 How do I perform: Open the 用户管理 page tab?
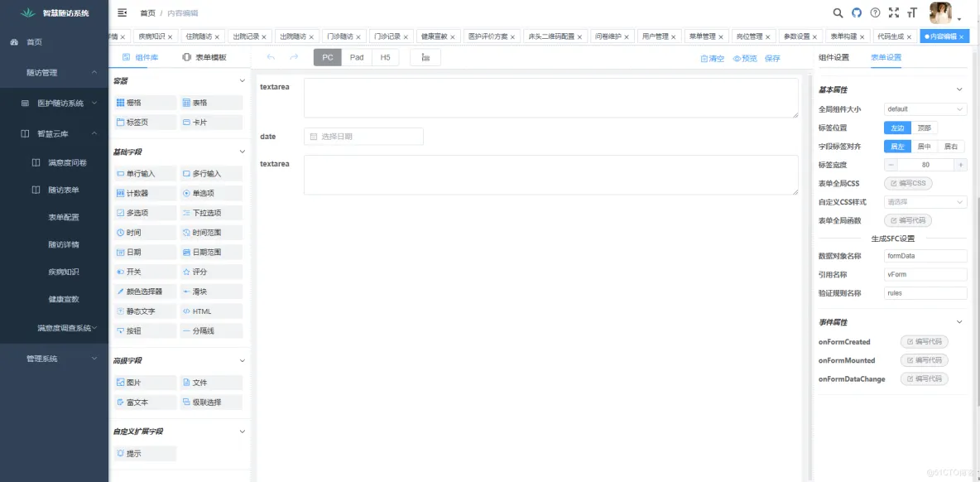pos(659,36)
